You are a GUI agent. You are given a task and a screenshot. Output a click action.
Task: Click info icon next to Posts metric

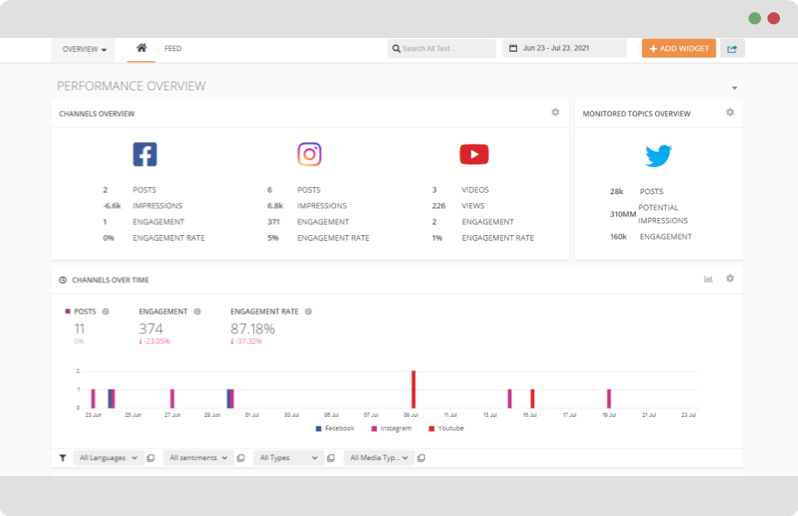(105, 311)
